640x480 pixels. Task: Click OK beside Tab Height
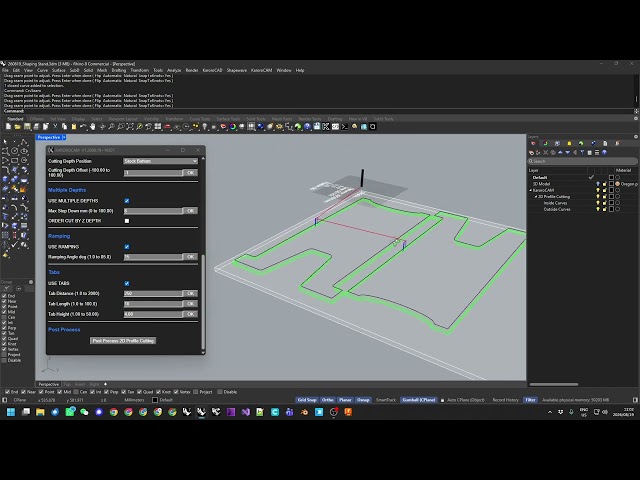tap(190, 314)
